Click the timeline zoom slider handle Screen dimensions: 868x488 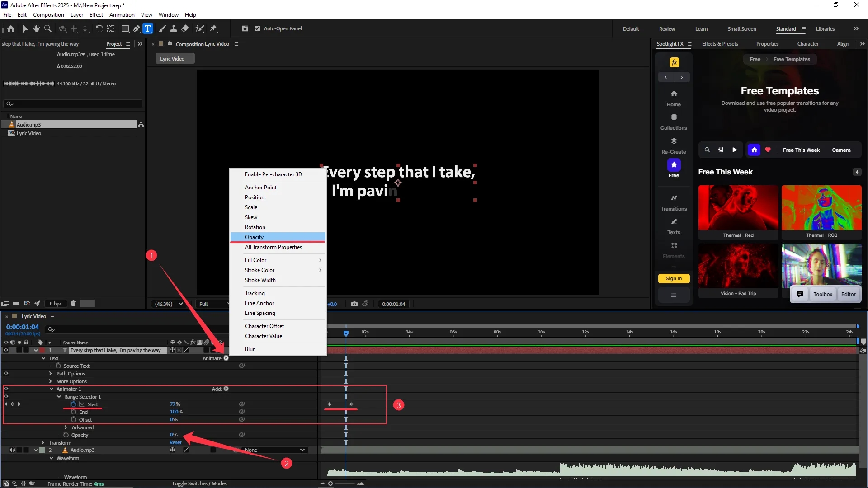[330, 483]
